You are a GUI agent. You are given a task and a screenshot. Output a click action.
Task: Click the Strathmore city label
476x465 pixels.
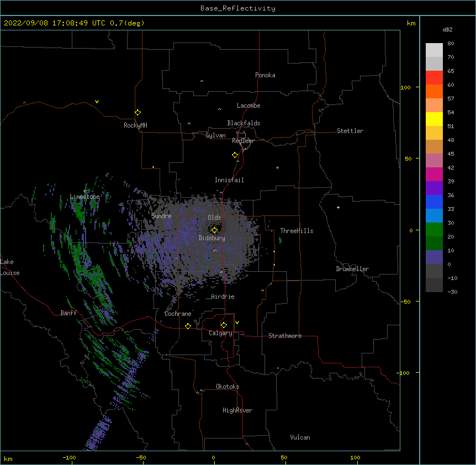tap(285, 336)
